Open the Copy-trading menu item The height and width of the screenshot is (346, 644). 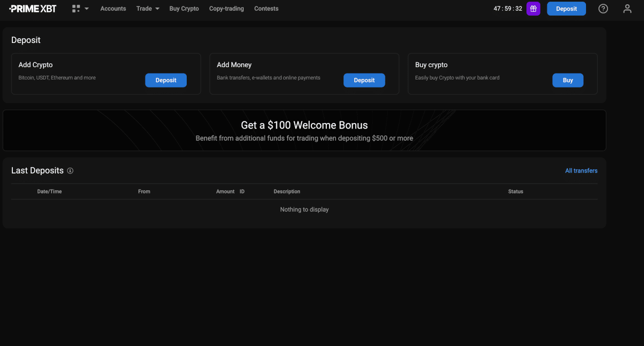click(226, 9)
